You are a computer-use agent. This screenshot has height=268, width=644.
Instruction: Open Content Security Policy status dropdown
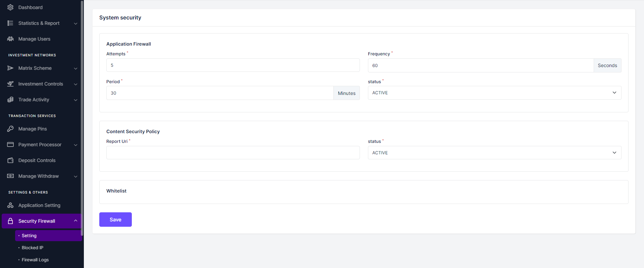click(x=494, y=153)
